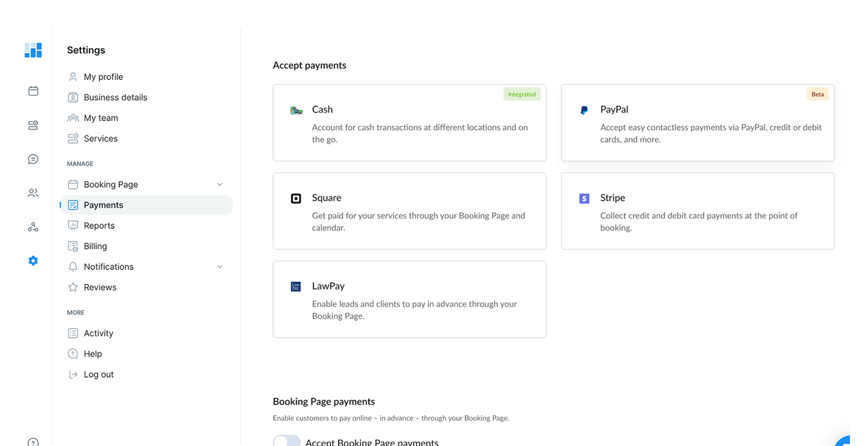
Task: Click the settings gear icon
Action: point(33,261)
